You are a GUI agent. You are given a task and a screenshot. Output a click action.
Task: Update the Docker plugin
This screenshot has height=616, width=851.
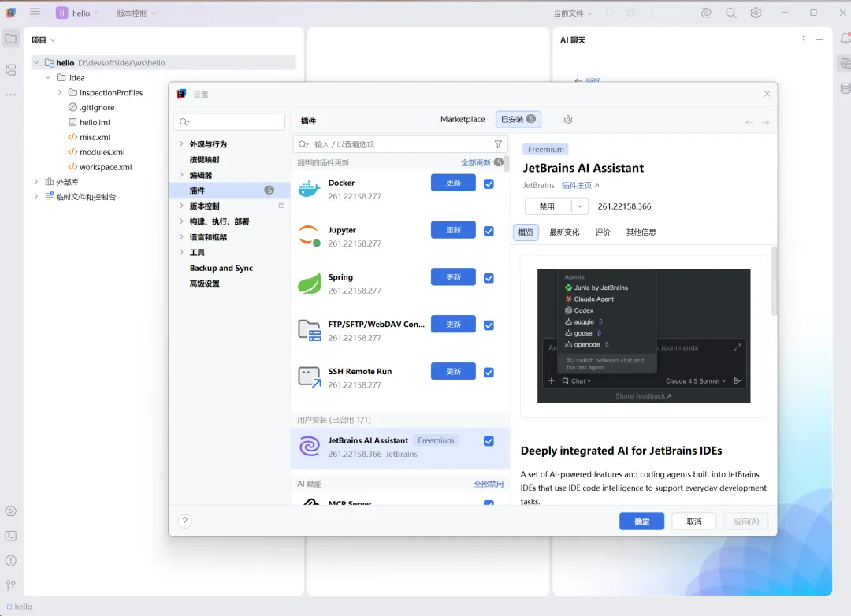(x=453, y=183)
